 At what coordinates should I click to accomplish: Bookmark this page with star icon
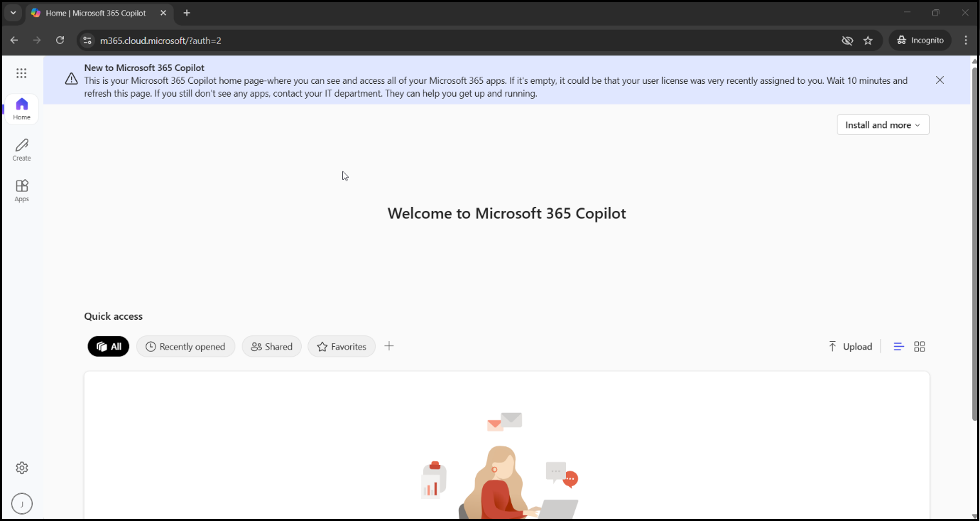(868, 41)
